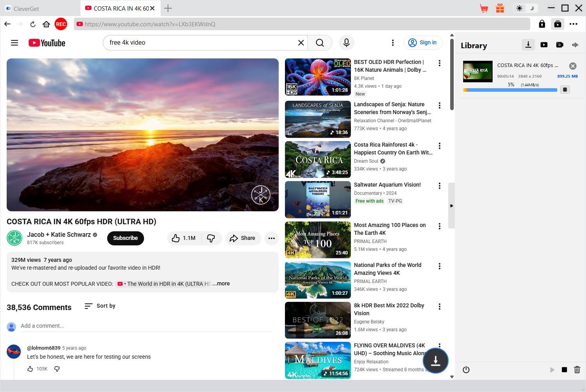Image resolution: width=586 pixels, height=392 pixels.
Task: Open the CleverGet three-dot menu
Action: 573,24
